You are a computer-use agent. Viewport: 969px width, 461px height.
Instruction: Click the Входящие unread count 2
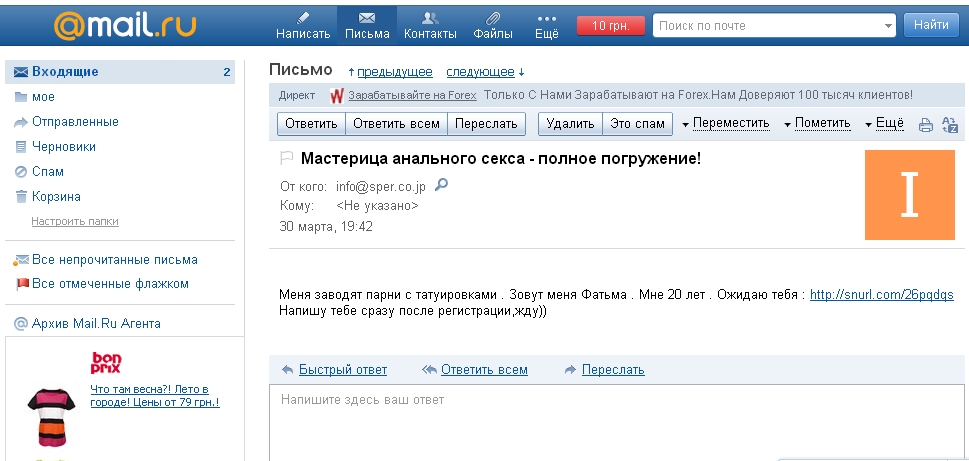click(x=227, y=72)
